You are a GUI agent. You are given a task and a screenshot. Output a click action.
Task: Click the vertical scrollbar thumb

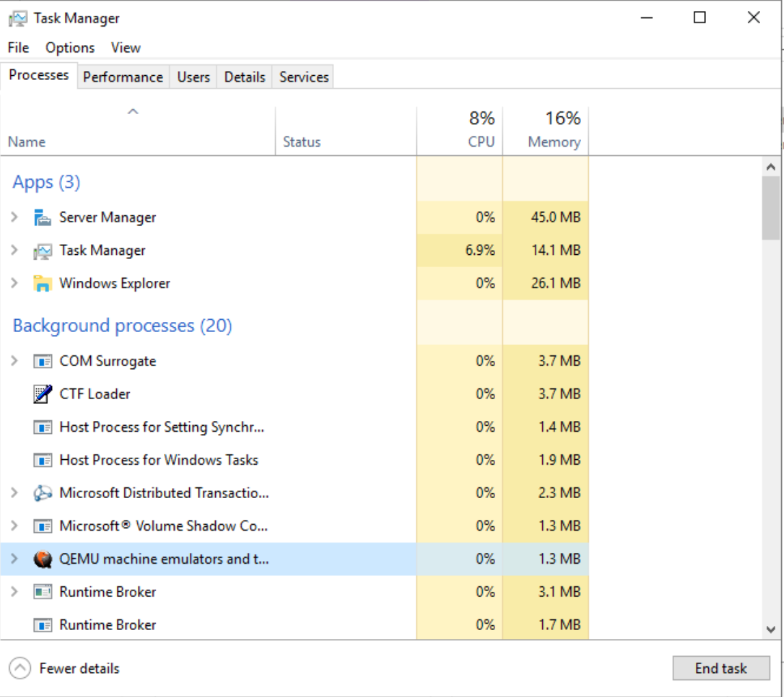pyautogui.click(x=771, y=208)
